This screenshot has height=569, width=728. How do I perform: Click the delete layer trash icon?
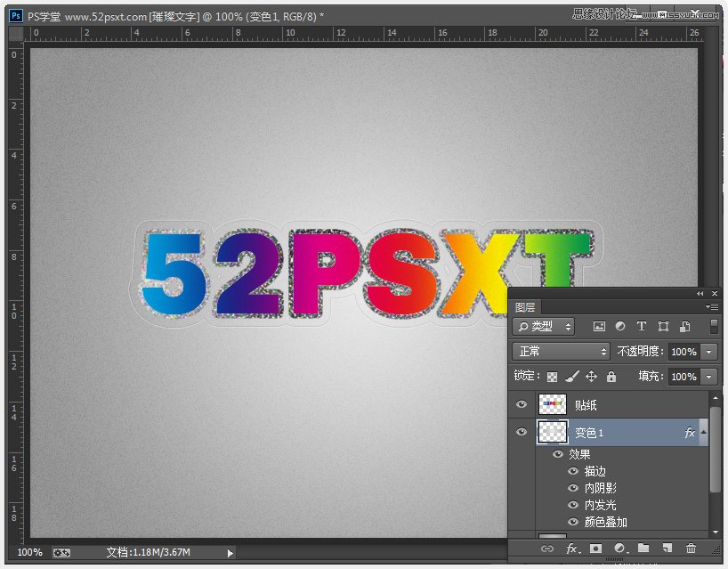[691, 549]
